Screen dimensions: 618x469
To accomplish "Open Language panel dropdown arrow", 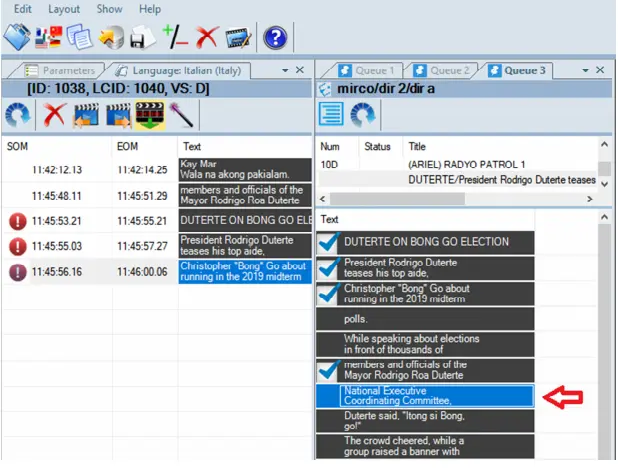I will [x=284, y=71].
